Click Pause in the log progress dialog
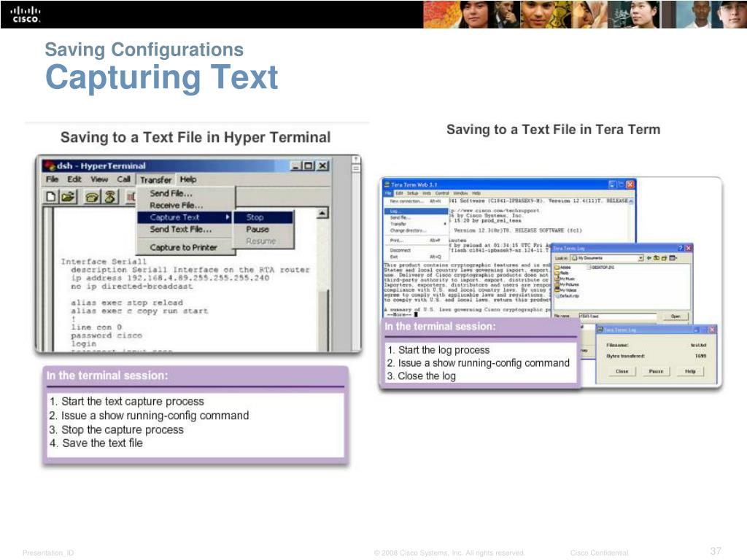 coord(656,371)
